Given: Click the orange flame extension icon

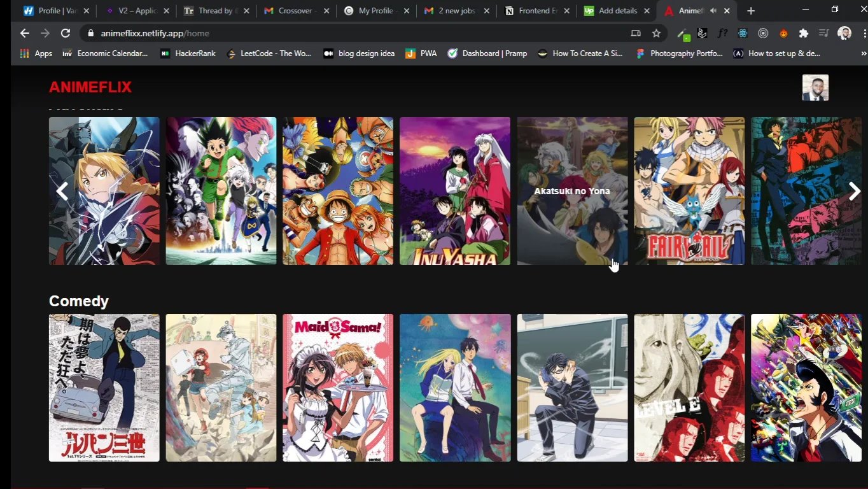Looking at the screenshot, I should (x=783, y=33).
